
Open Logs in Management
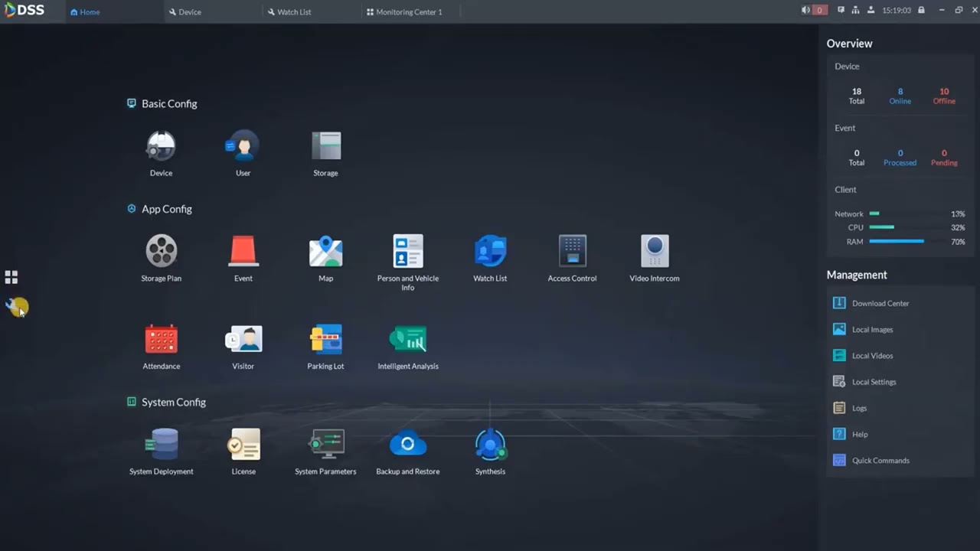pyautogui.click(x=899, y=408)
